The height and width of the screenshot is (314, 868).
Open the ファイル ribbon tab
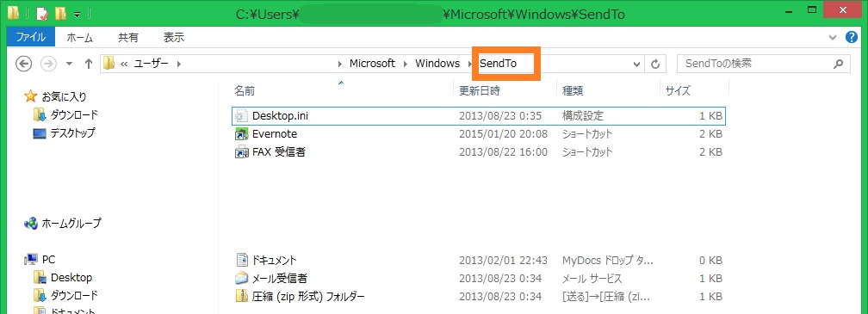pyautogui.click(x=30, y=38)
